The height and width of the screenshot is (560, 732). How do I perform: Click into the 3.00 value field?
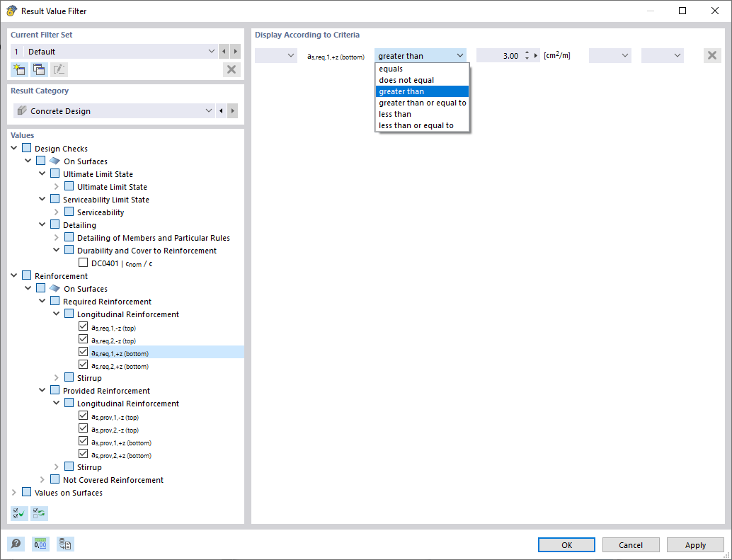(x=498, y=55)
